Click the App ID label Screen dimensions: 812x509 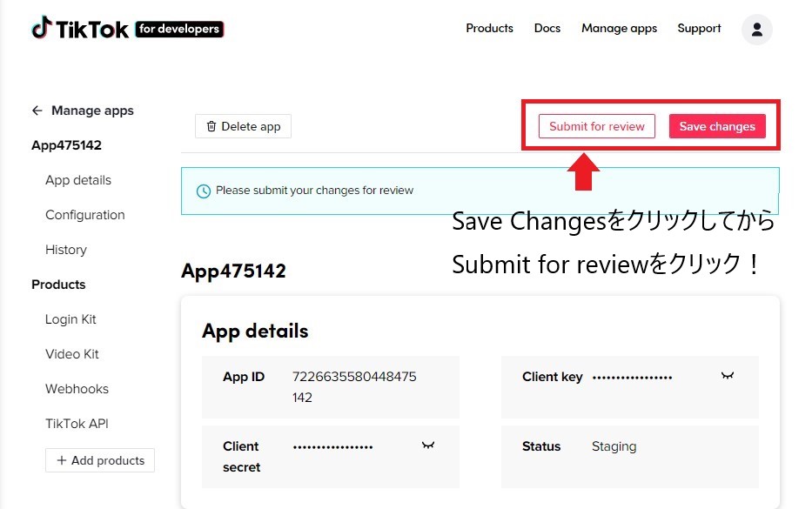244,377
